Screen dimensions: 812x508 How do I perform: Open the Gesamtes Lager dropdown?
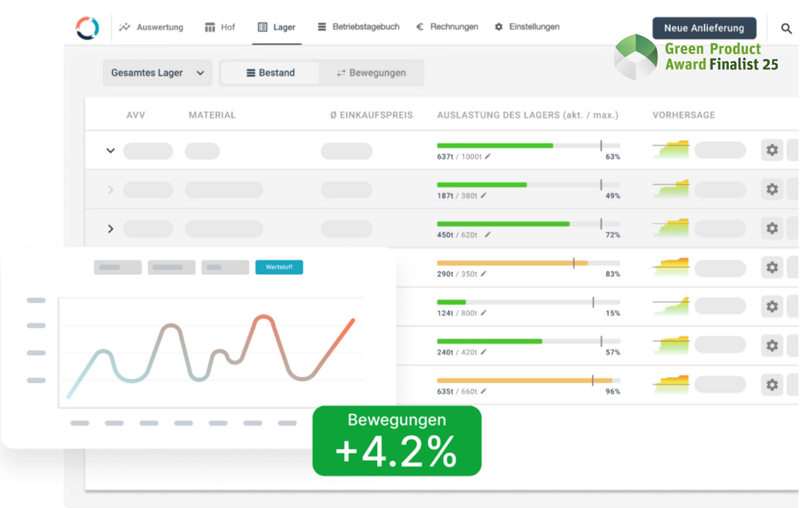(x=157, y=73)
